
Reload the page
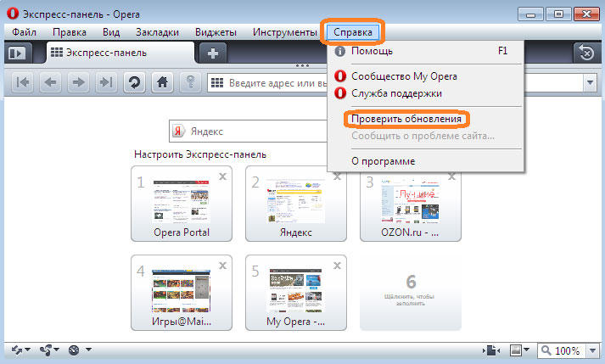[x=134, y=82]
